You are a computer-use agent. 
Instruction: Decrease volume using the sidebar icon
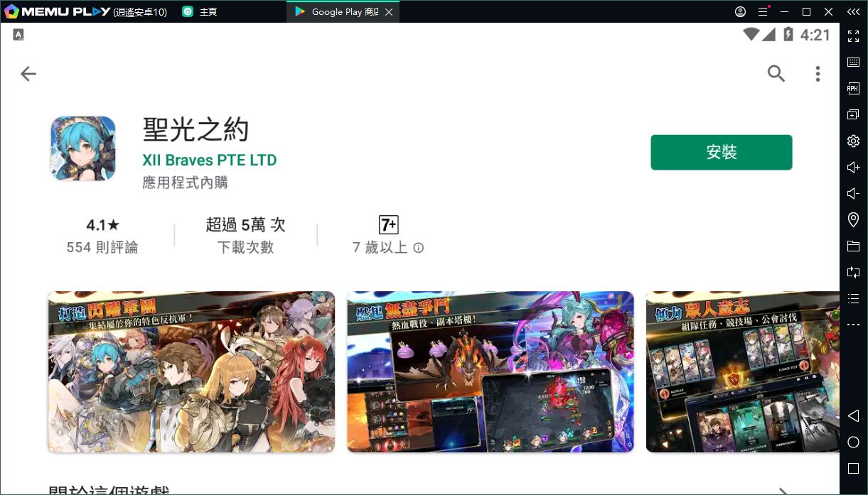tap(852, 193)
